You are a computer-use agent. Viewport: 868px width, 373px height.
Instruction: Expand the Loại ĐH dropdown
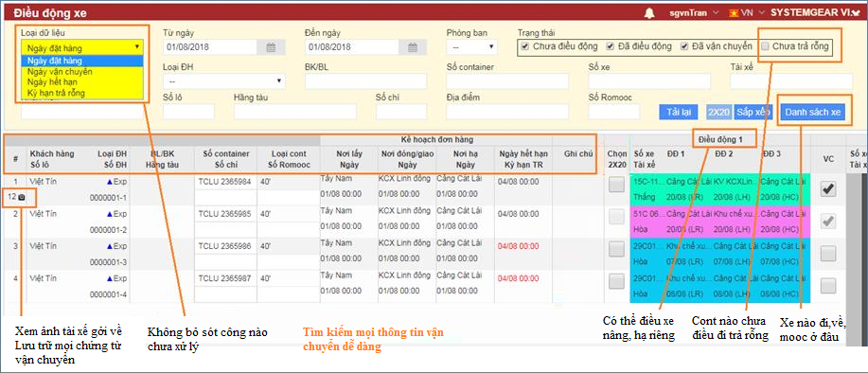pyautogui.click(x=223, y=81)
